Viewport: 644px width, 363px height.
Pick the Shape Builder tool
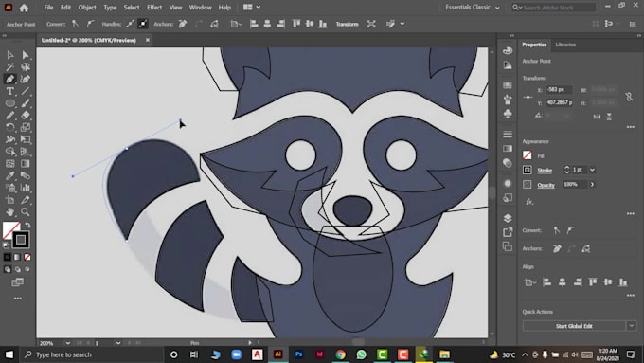(9, 152)
